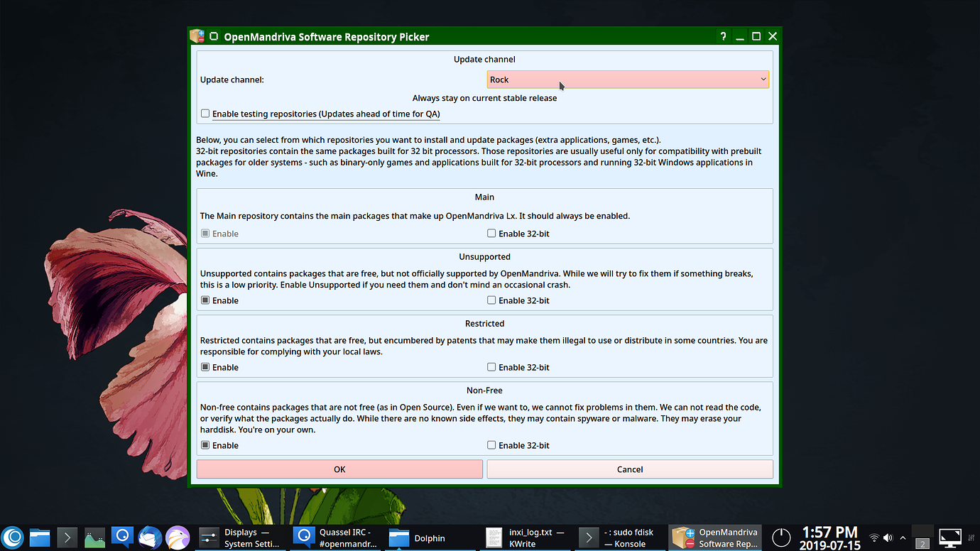The height and width of the screenshot is (551, 980).
Task: Open the volume speaker tray icon
Action: pyautogui.click(x=888, y=538)
